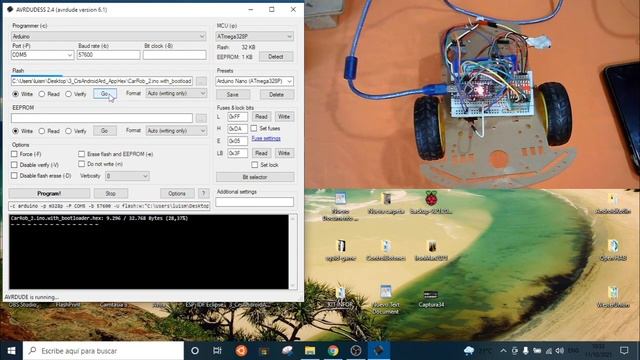640x360 pixels.
Task: Open File Explorer from the taskbar
Action: 310,351
